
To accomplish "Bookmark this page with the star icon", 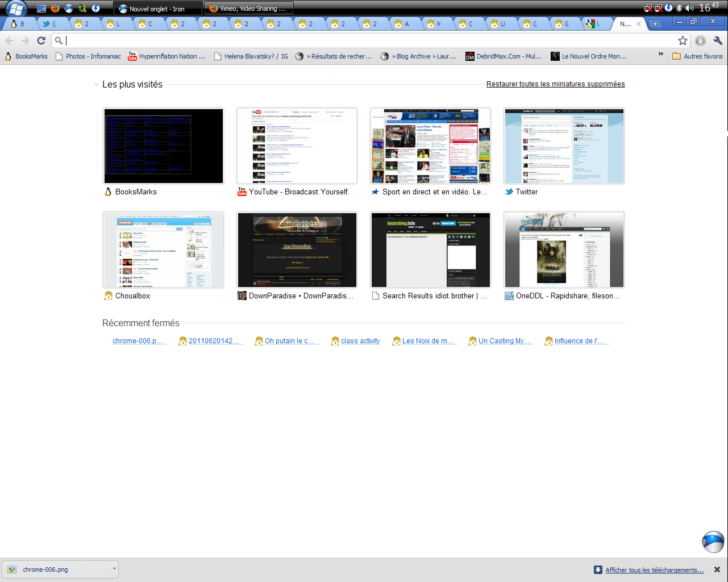I will (683, 40).
